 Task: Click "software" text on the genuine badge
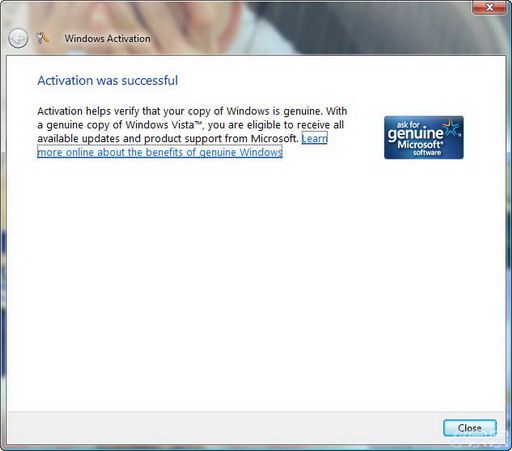pyautogui.click(x=427, y=153)
